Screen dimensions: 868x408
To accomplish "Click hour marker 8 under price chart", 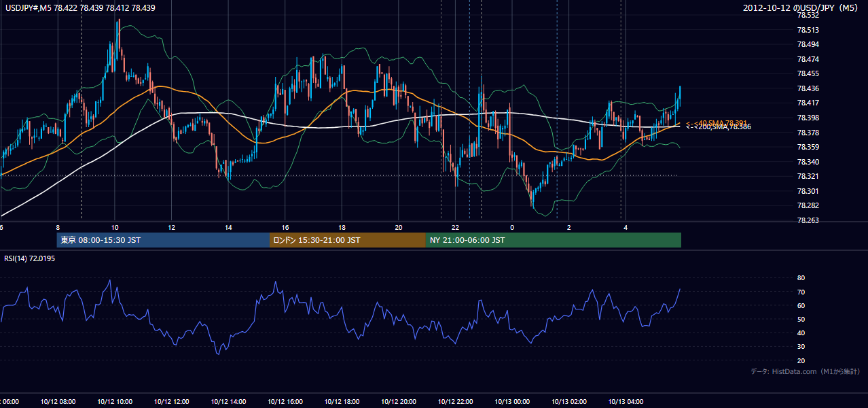I will pyautogui.click(x=58, y=228).
